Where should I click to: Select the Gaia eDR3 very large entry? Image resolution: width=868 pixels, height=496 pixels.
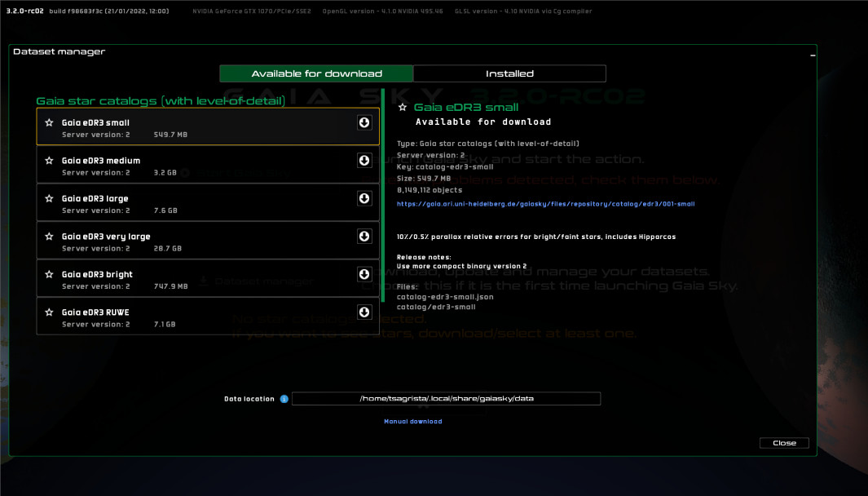tap(208, 241)
